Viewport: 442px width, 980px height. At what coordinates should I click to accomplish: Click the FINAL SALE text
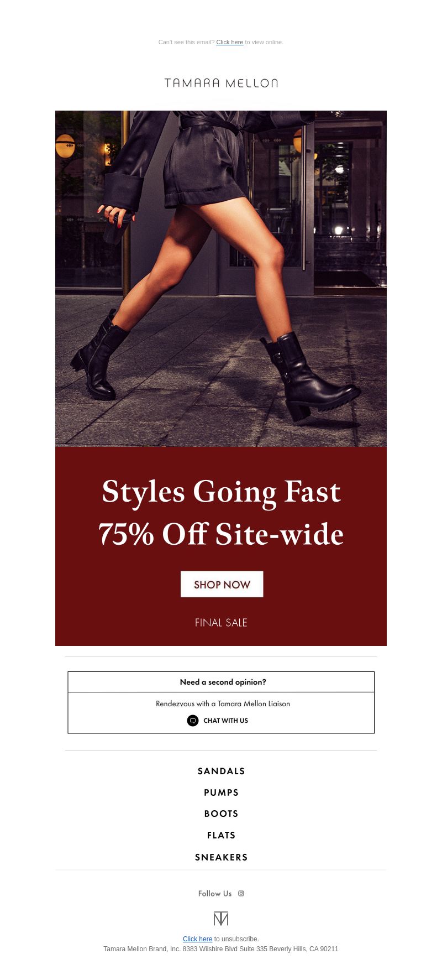click(x=221, y=623)
